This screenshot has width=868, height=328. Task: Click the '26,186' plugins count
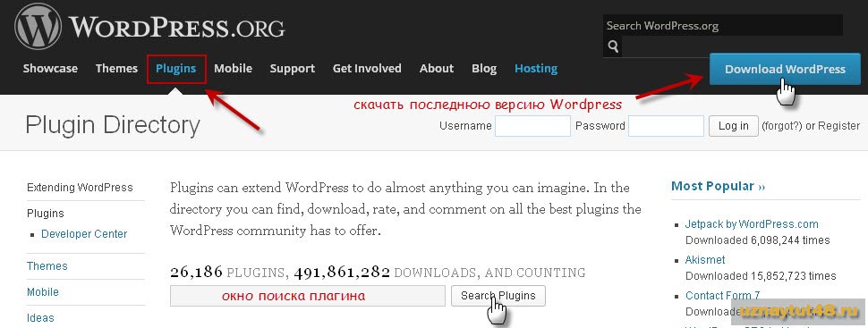pyautogui.click(x=197, y=272)
